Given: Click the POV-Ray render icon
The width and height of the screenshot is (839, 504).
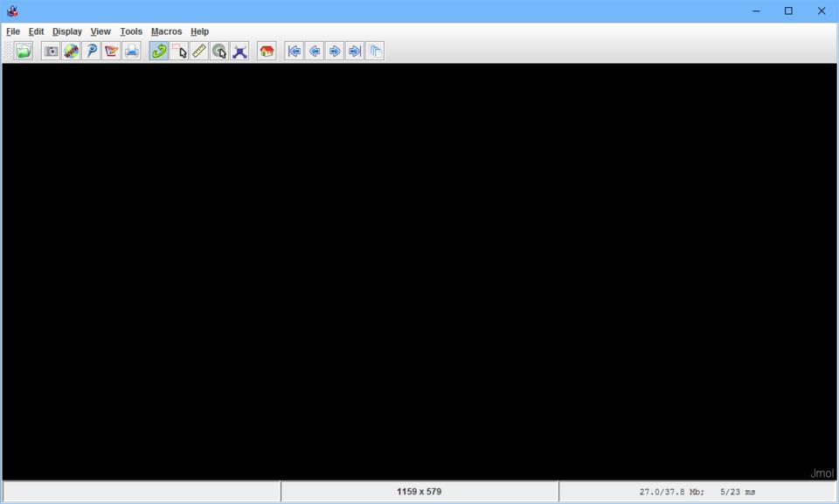Looking at the screenshot, I should (91, 52).
